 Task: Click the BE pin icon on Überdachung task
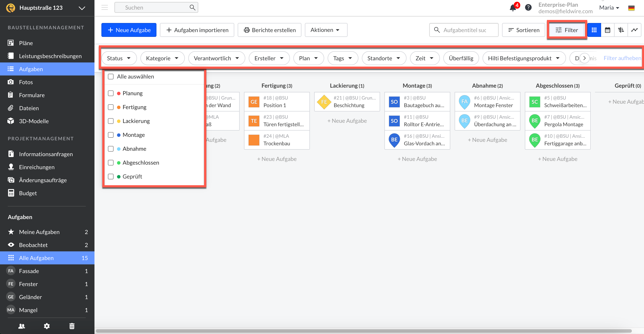tap(465, 121)
